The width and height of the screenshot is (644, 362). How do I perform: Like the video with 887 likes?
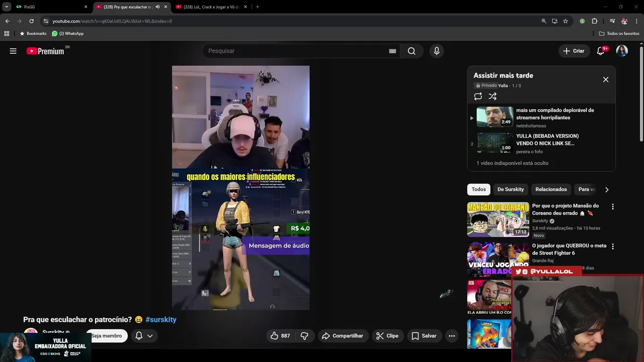281,336
